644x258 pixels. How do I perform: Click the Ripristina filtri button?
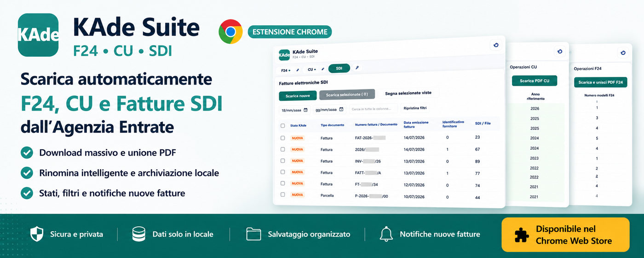coord(415,108)
